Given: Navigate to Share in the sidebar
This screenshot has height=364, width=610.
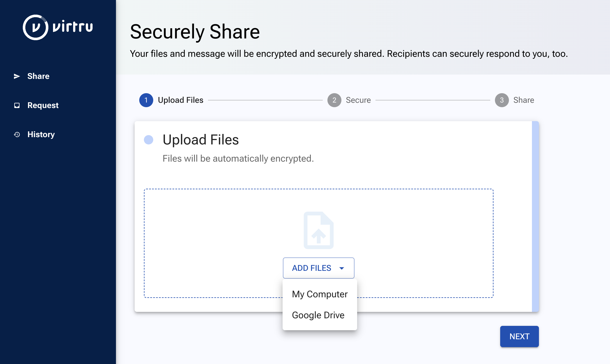Looking at the screenshot, I should (38, 76).
